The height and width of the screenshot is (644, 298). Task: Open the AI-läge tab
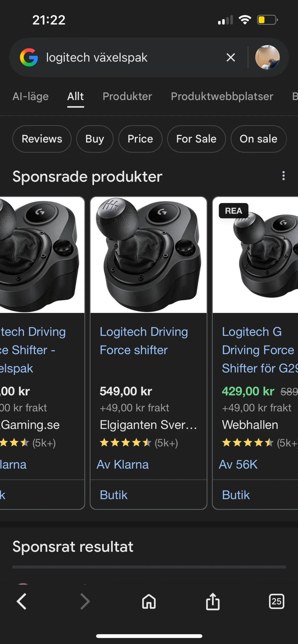click(x=30, y=96)
